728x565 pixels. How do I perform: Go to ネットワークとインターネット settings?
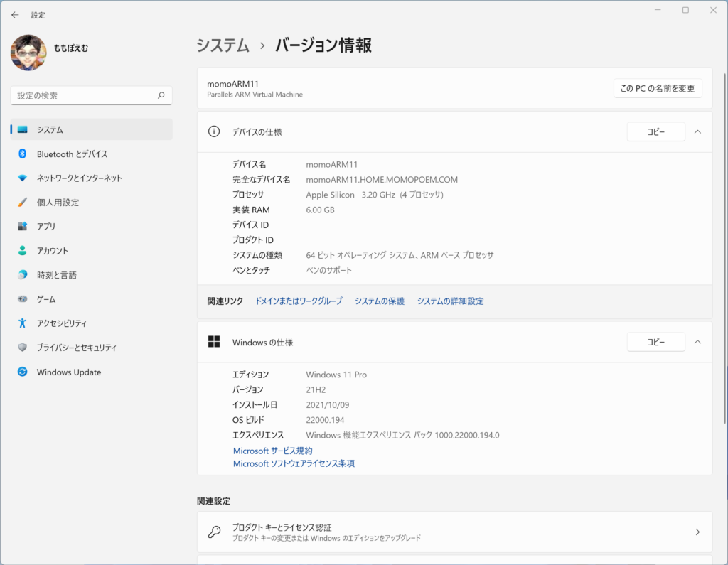92,178
